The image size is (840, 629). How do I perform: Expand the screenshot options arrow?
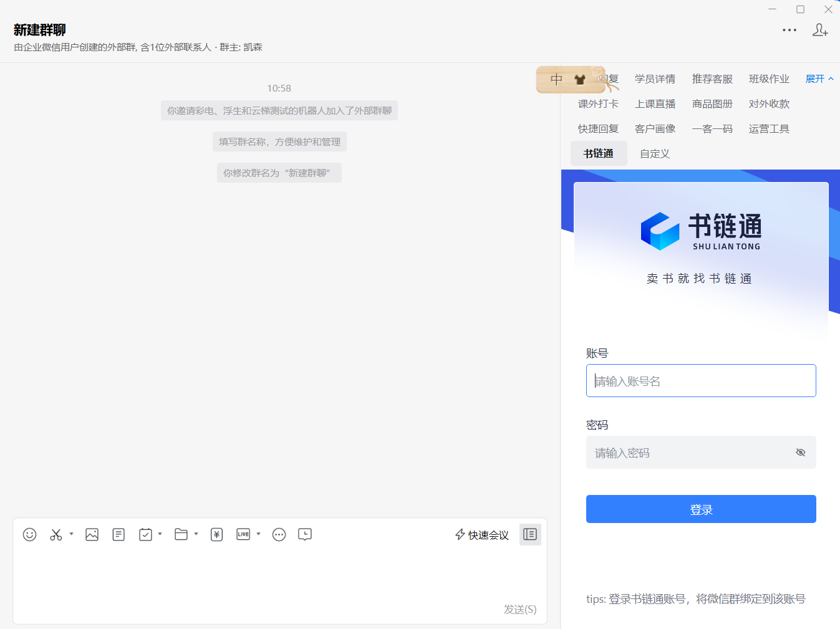coord(71,534)
